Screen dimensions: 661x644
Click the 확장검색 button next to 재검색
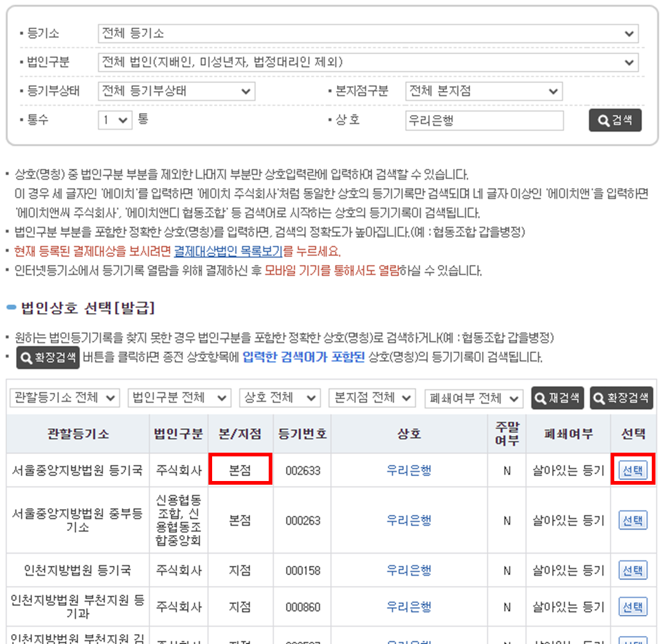coord(622,398)
